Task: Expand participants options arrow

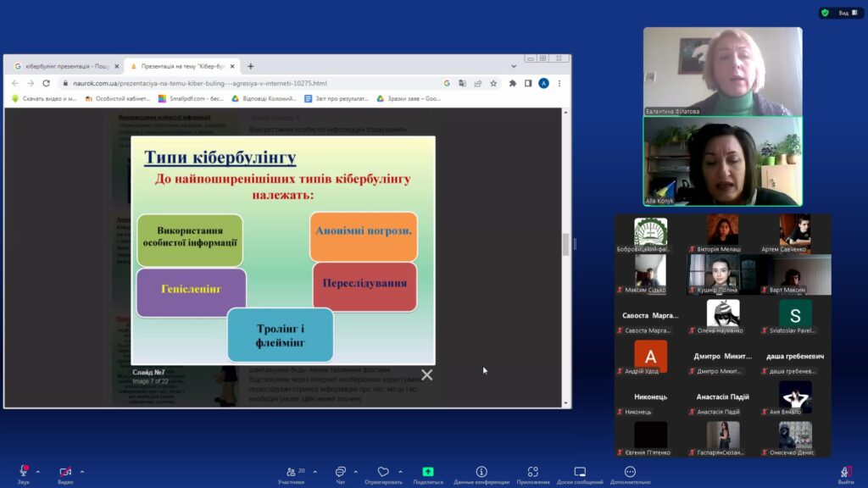Action: (315, 472)
